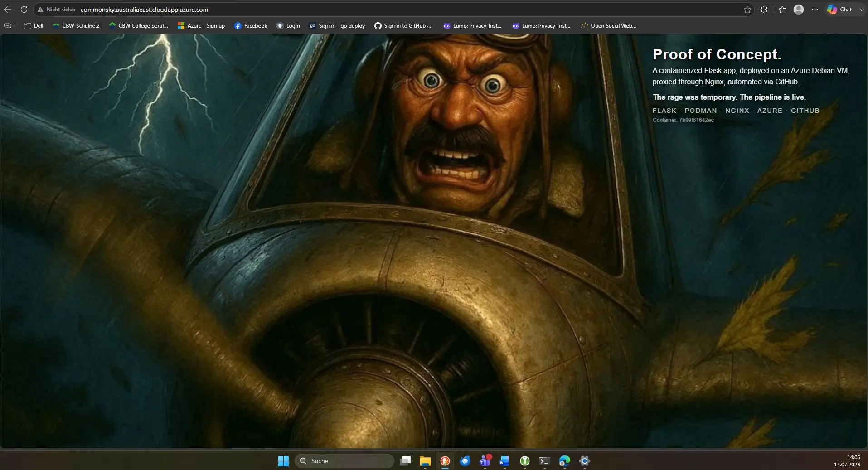The height and width of the screenshot is (470, 868).
Task: Open Task View on the taskbar
Action: tap(405, 461)
